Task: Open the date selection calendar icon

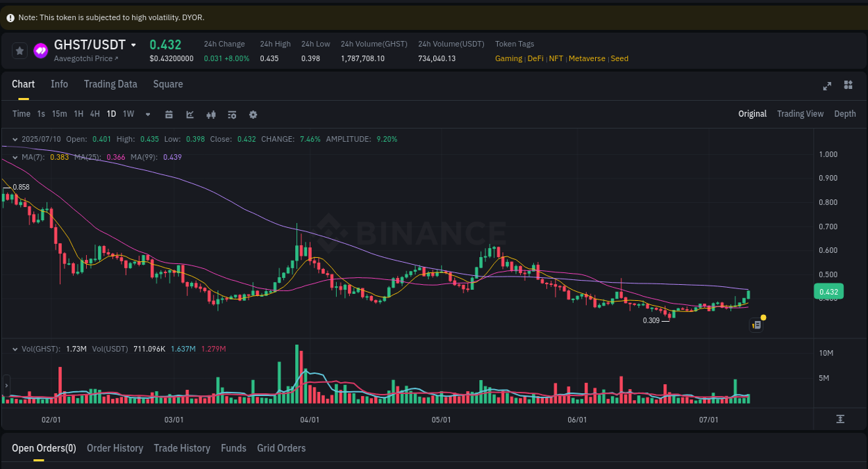Action: pos(169,113)
